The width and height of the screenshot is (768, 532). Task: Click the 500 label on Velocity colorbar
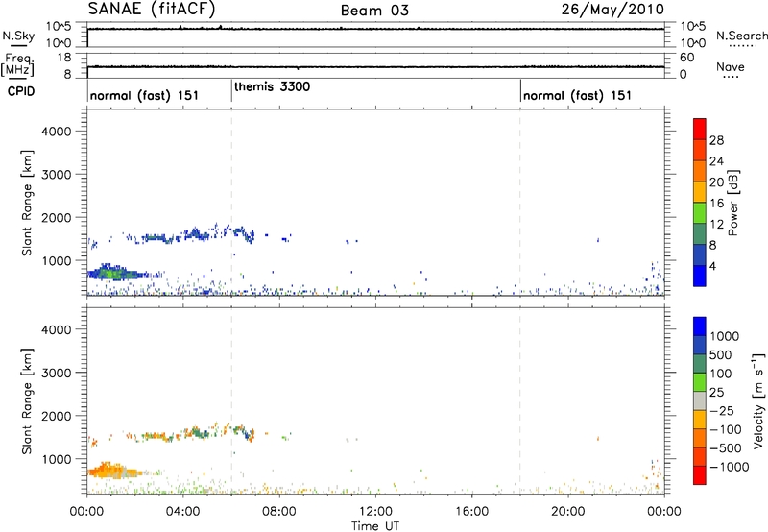click(721, 354)
